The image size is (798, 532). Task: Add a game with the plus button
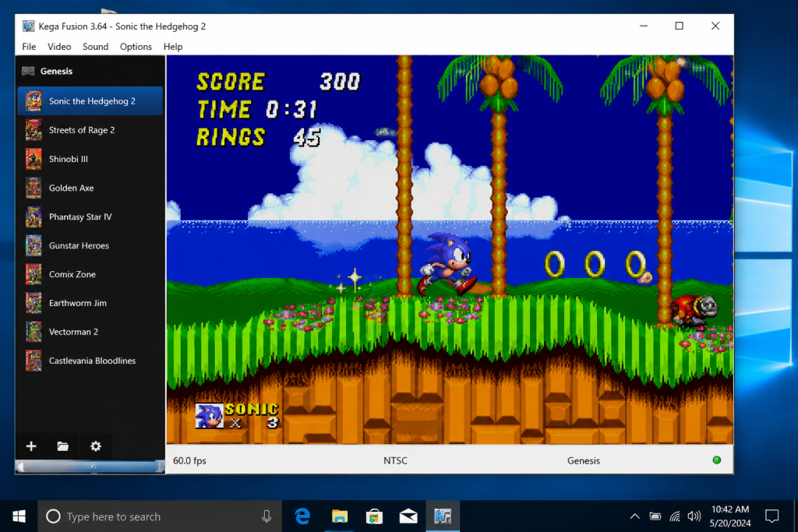[x=31, y=446]
